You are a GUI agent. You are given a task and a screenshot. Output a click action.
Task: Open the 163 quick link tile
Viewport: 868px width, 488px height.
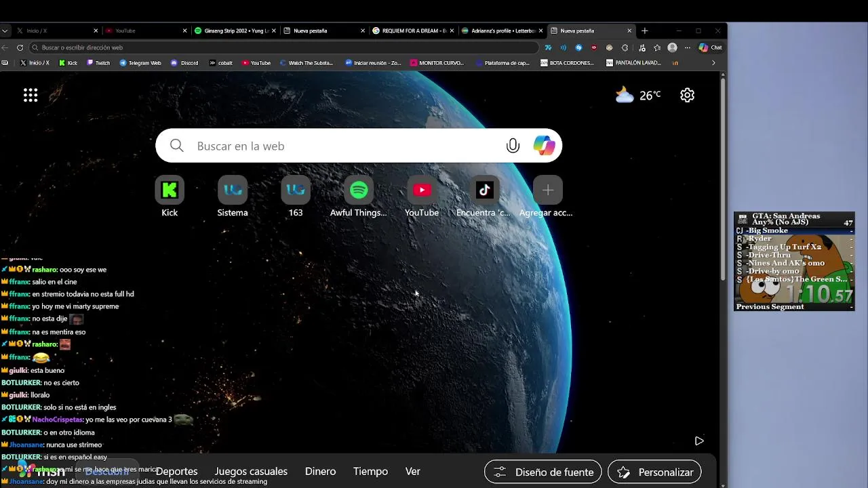(296, 197)
